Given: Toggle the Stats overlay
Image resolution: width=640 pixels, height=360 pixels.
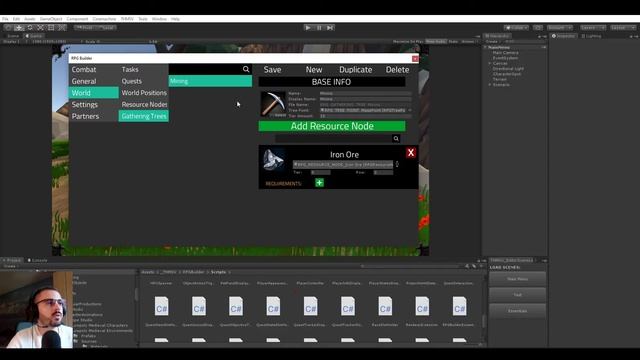Looking at the screenshot, I should (453, 42).
